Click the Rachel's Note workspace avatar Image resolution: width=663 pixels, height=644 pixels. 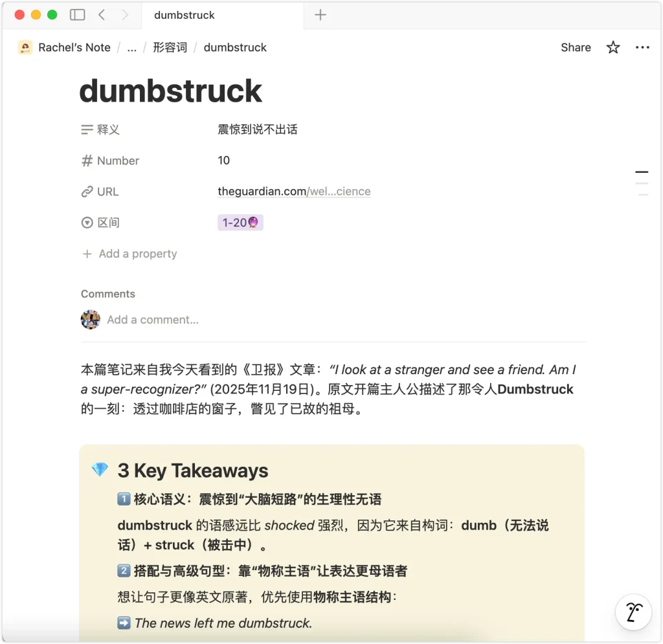[x=25, y=47]
